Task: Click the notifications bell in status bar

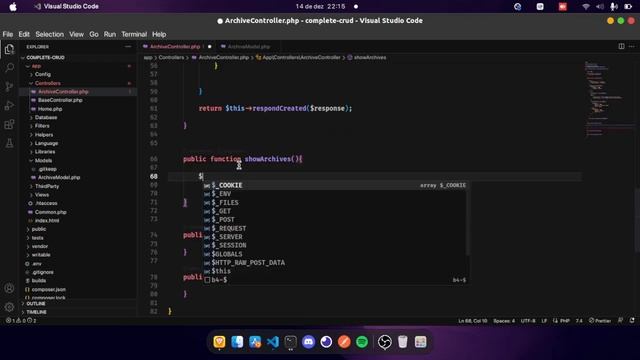Action: (x=632, y=320)
